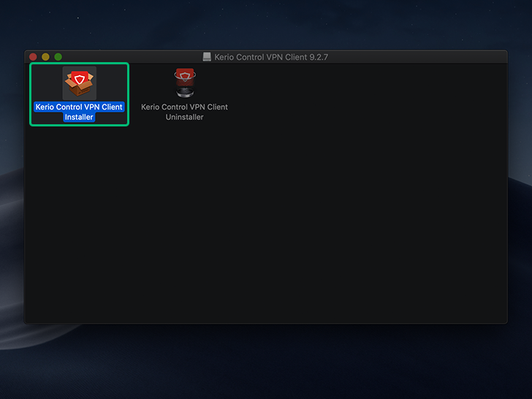
Task: Click the highlighted Installer file name label
Action: (79, 107)
